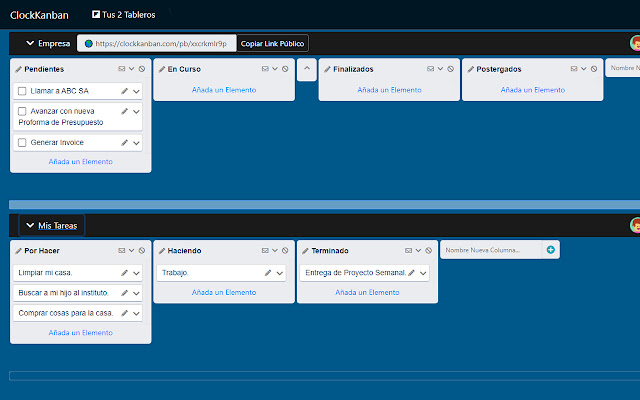
Task: Expand Comprar cosas para la casa options
Action: tap(136, 313)
